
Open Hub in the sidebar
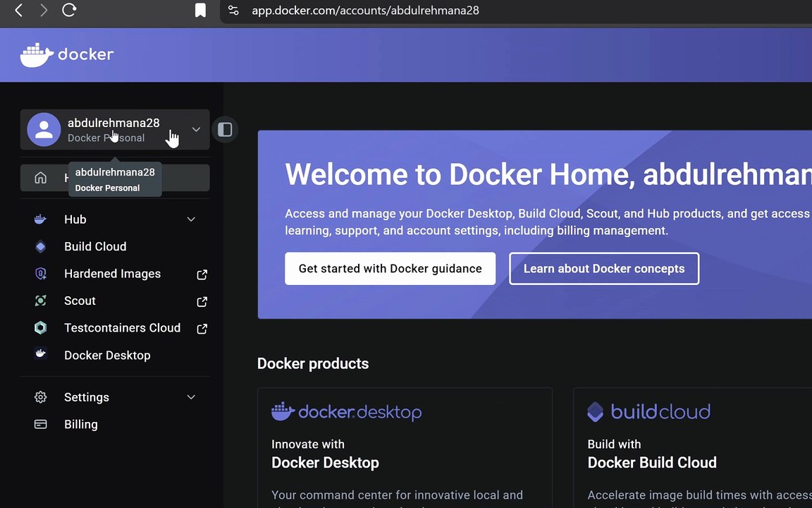(x=75, y=219)
